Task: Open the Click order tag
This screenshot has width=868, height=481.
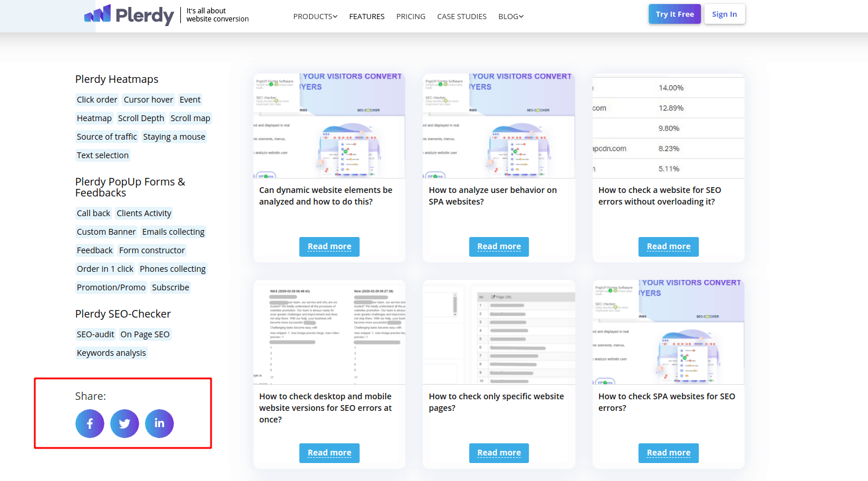Action: [x=97, y=100]
